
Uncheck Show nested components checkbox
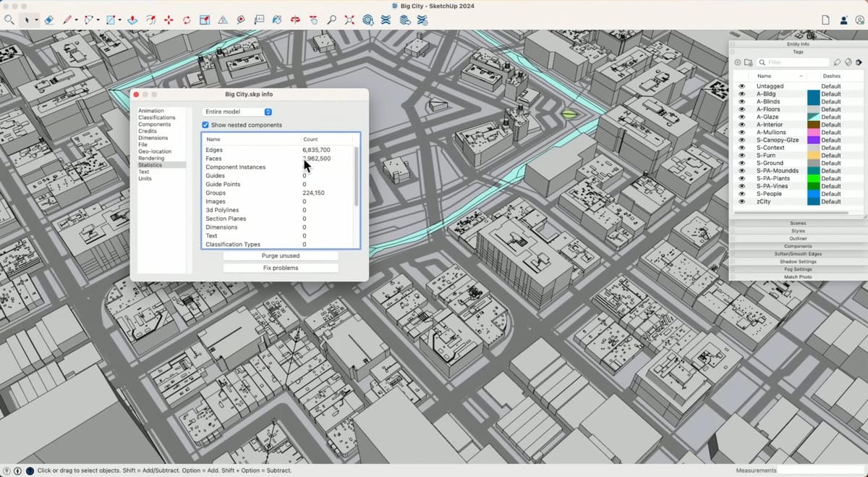(205, 125)
